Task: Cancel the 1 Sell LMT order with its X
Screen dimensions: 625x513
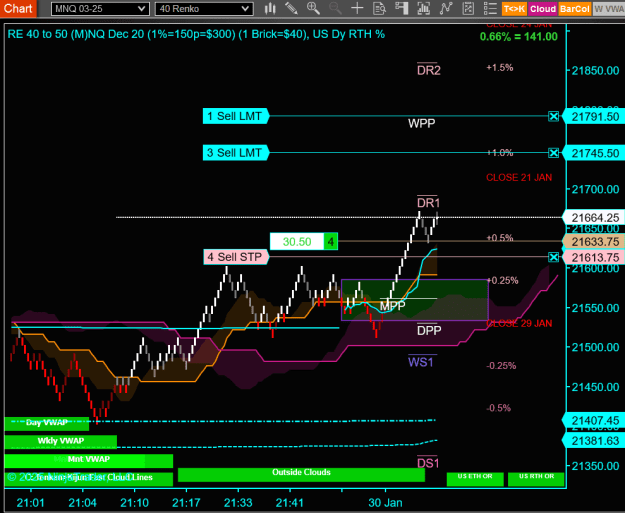Action: pos(553,116)
